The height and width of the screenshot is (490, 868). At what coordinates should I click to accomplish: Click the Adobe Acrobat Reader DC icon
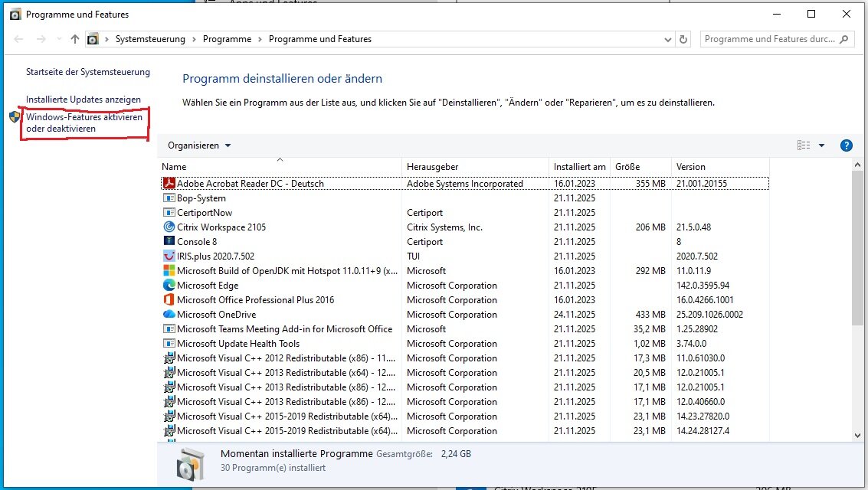point(169,184)
